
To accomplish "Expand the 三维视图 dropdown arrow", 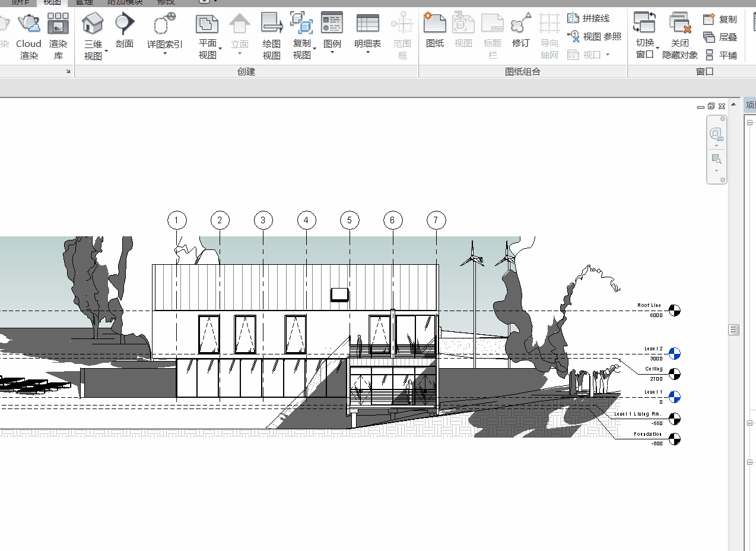I will coord(106,51).
